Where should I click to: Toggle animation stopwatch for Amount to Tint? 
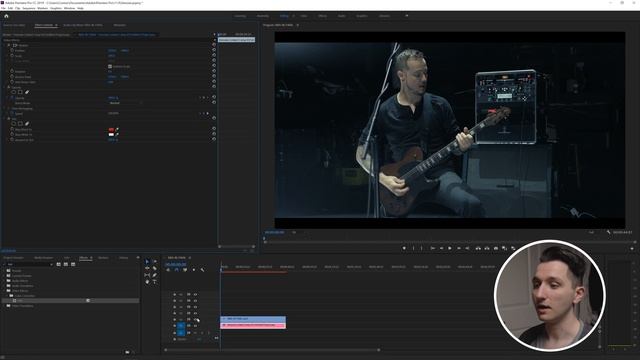12,139
